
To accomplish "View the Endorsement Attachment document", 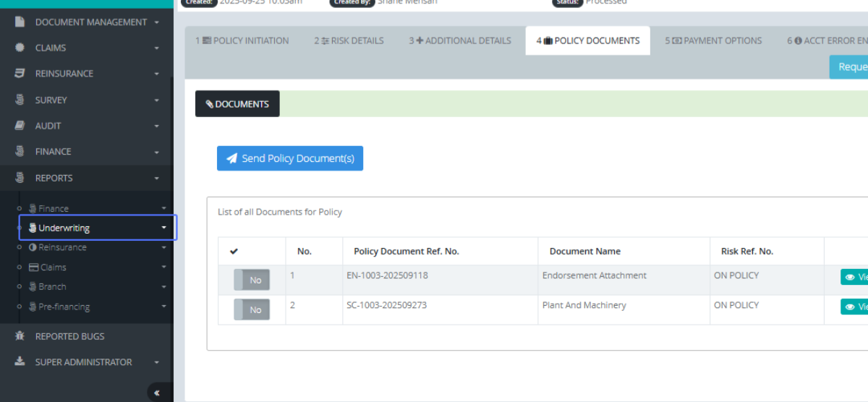I will [x=855, y=277].
